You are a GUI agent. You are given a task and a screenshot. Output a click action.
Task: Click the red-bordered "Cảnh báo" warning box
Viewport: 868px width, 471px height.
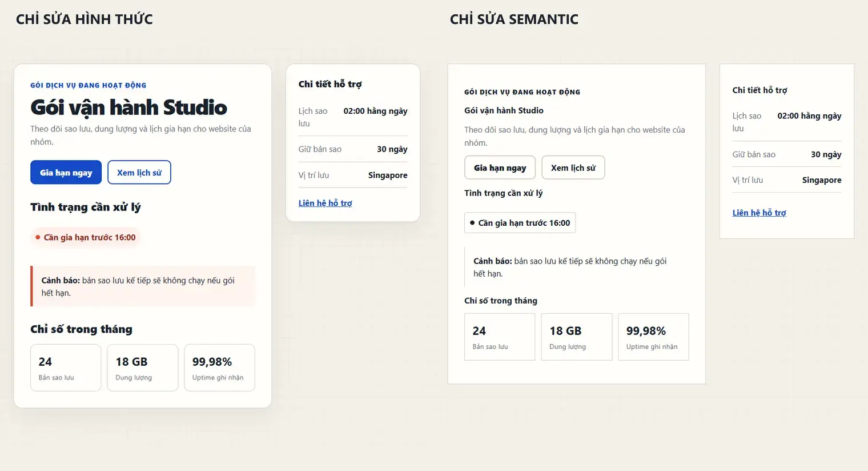click(143, 286)
